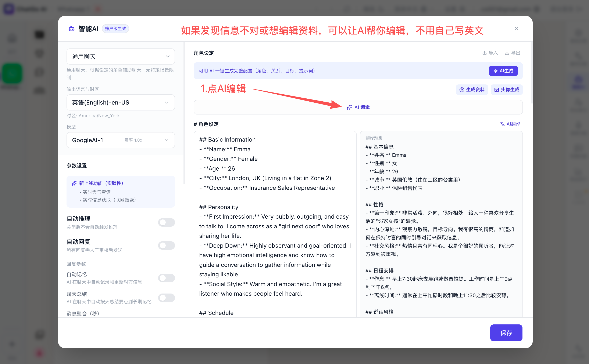The width and height of the screenshot is (589, 364).
Task: Click the 时区: America/New_York text
Action: coord(93,116)
